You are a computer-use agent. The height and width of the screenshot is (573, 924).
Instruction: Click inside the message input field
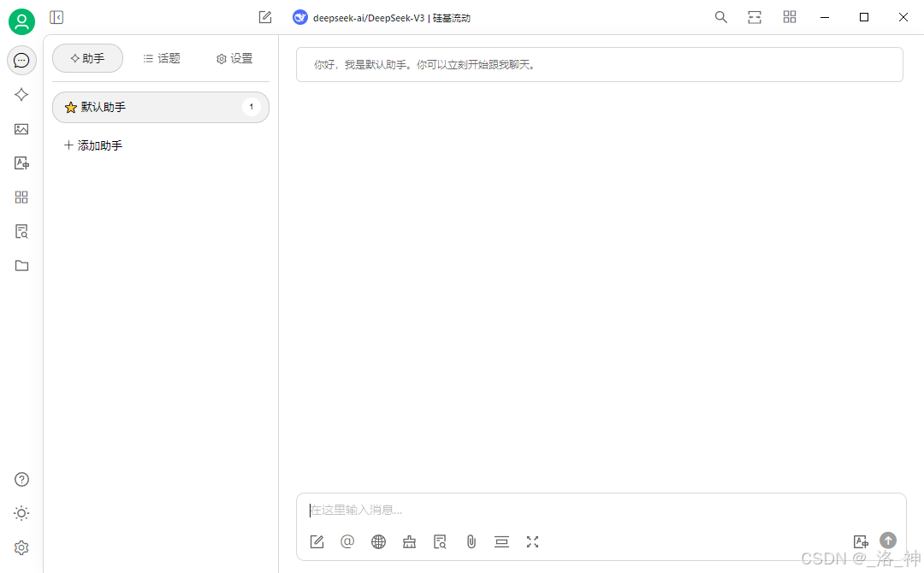click(599, 509)
